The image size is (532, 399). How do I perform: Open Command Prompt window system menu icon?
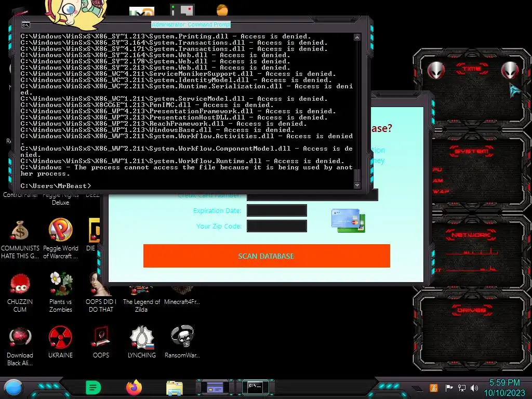(26, 25)
